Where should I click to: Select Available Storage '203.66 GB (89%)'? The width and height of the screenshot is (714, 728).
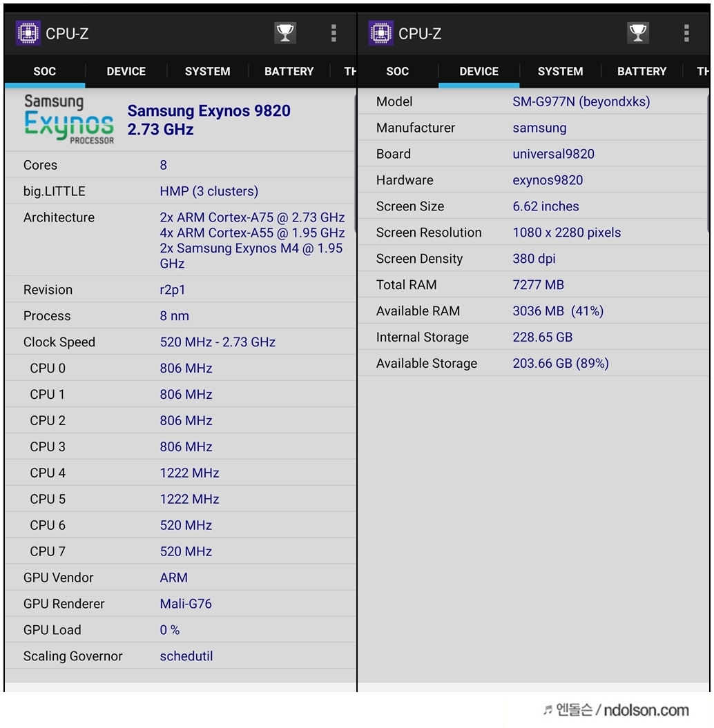point(560,364)
